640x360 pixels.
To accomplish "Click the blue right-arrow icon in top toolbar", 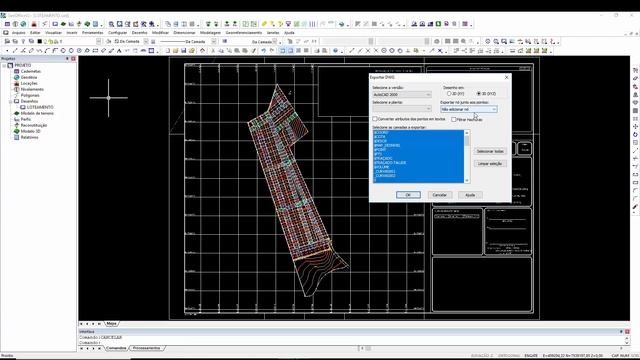I will (342, 24).
